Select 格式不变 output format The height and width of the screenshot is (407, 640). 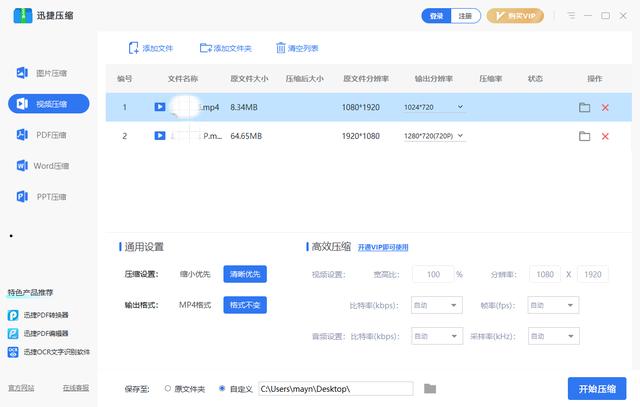(245, 305)
